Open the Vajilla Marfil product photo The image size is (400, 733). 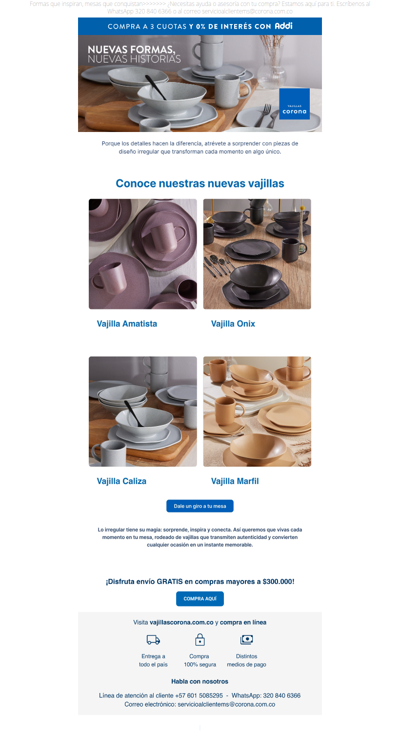[x=257, y=411]
